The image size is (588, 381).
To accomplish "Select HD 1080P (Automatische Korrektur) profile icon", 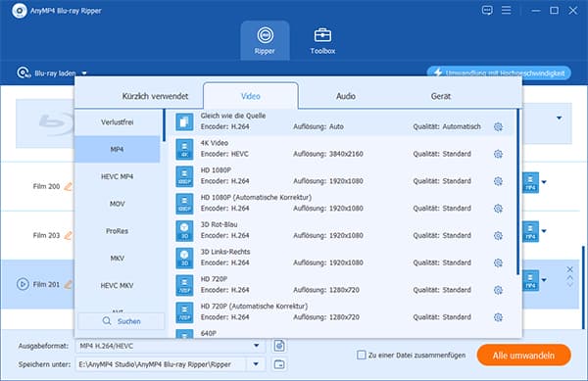I will tap(184, 204).
